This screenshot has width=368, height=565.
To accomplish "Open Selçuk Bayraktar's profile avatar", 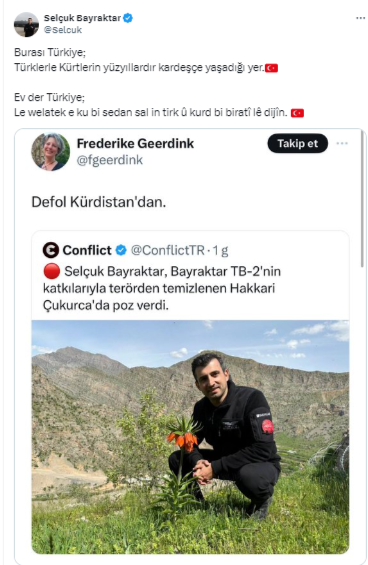I will 26,24.
